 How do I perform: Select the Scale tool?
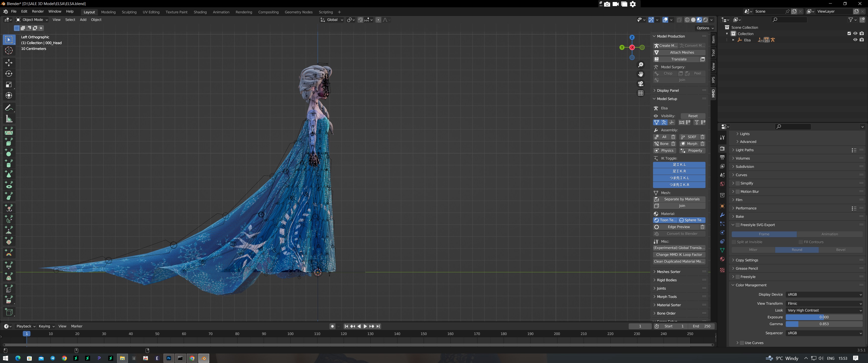coord(9,84)
